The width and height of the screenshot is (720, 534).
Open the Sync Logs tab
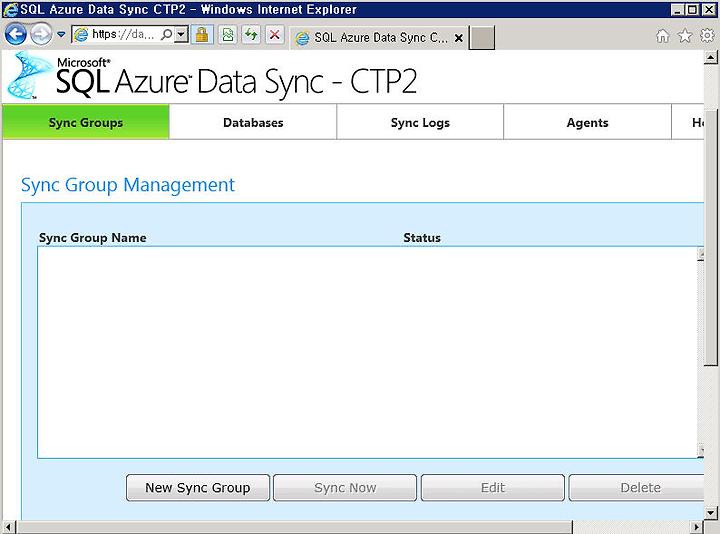click(420, 122)
